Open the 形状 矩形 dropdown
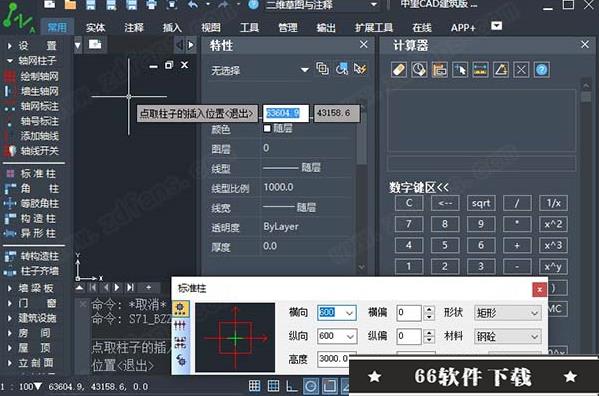599x396 pixels. point(508,314)
